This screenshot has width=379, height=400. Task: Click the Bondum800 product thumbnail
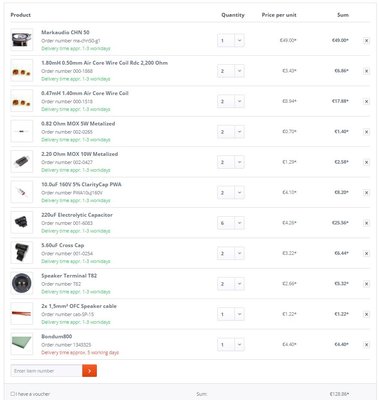point(22,344)
